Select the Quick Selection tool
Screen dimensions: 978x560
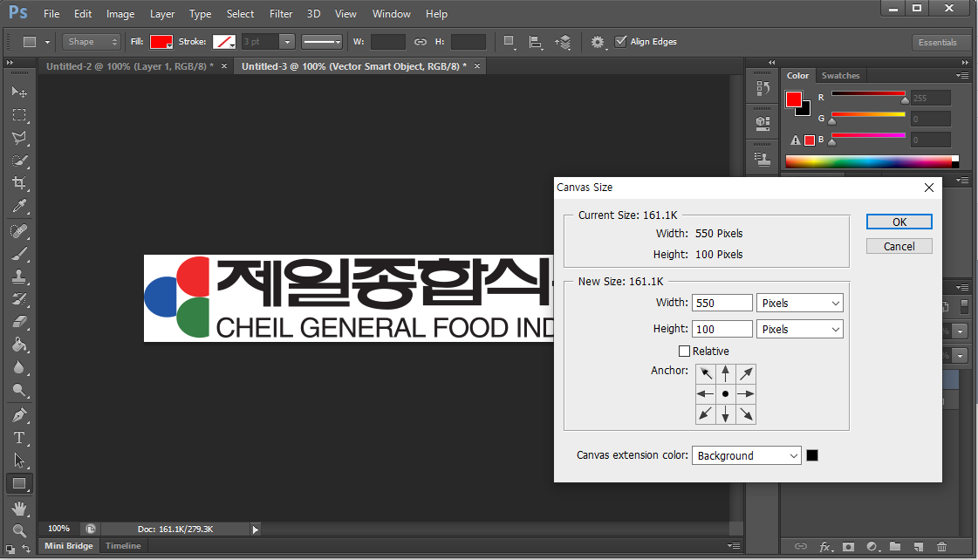pyautogui.click(x=19, y=160)
